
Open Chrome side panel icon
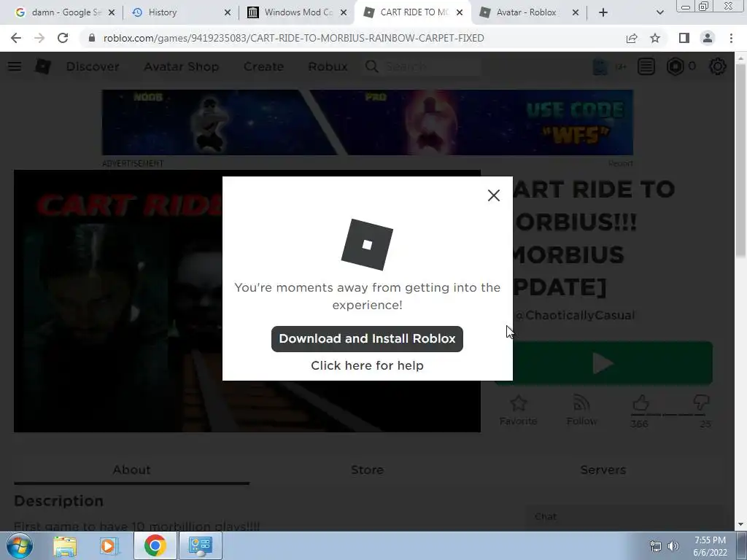tap(684, 38)
